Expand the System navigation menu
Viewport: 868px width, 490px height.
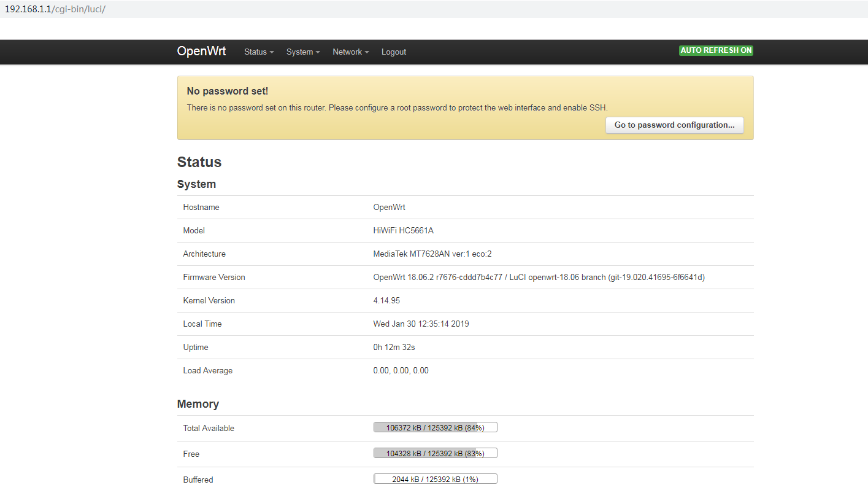click(x=303, y=52)
